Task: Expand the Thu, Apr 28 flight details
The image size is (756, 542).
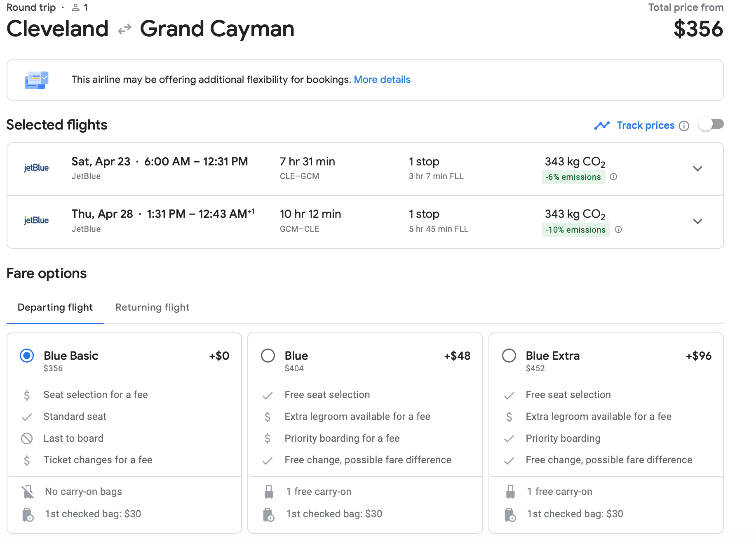Action: pos(697,222)
